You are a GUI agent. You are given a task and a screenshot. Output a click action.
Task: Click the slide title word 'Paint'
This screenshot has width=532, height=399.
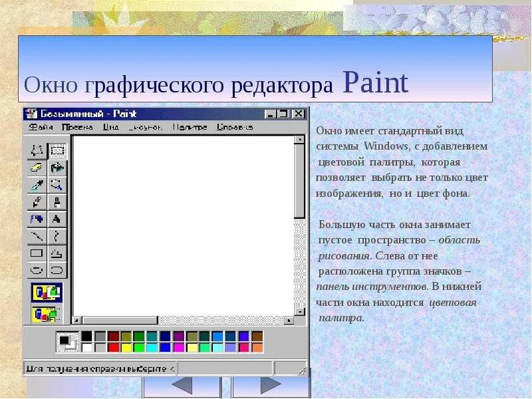click(375, 82)
